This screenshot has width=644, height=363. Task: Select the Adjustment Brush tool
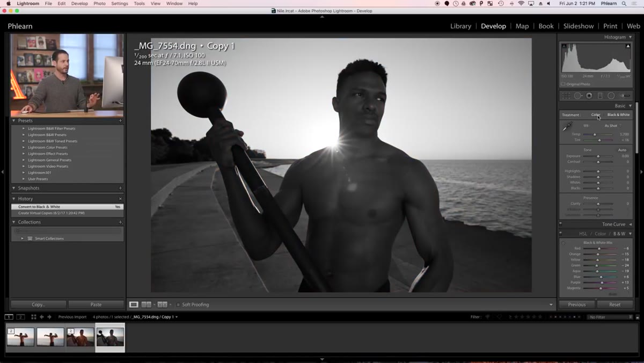tap(625, 96)
